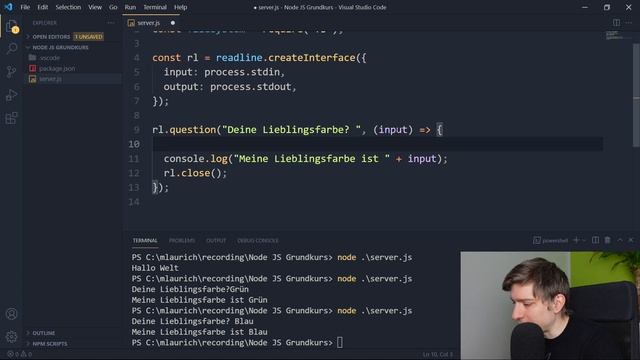
Task: Minimize the VS Code window
Action: [x=585, y=7]
